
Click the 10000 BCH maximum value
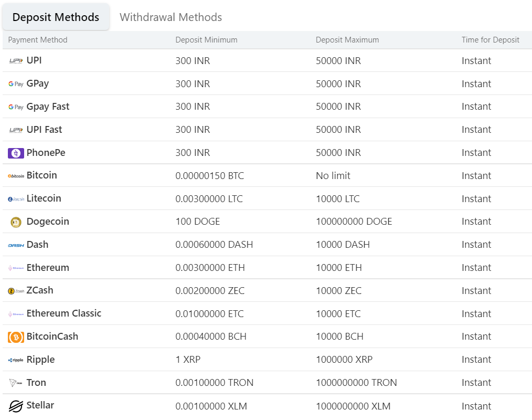pos(339,337)
